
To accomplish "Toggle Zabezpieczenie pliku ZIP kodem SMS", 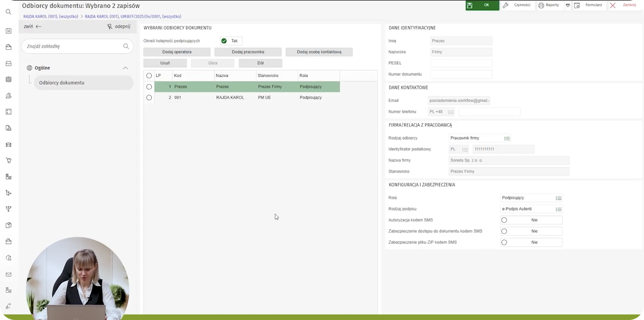I will (x=531, y=243).
